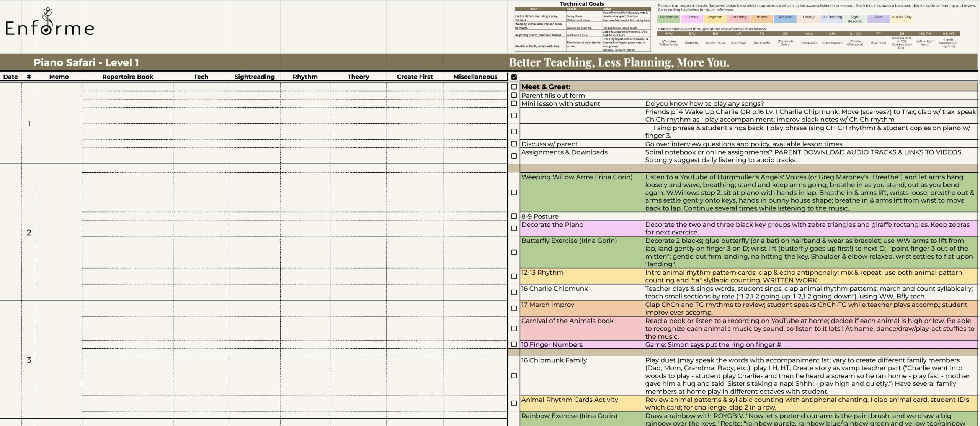This screenshot has width=980, height=426.
Task: Select the Piano Safari - Level 1 title
Action: 86,62
